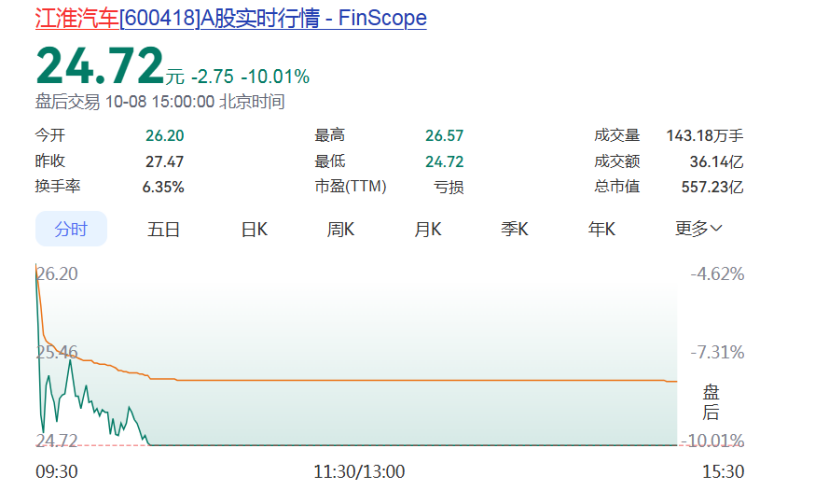830x490 pixels.
Task: Select the 分时 chart tab
Action: pyautogui.click(x=71, y=229)
